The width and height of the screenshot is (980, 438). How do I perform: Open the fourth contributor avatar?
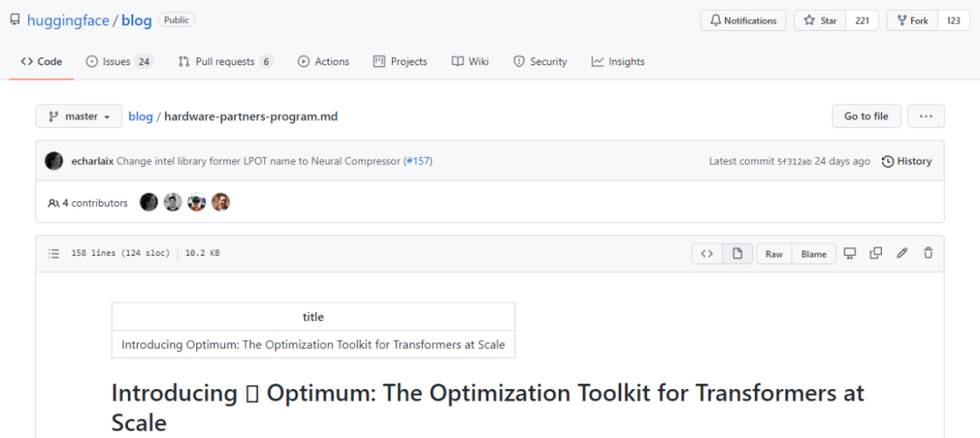coord(220,203)
